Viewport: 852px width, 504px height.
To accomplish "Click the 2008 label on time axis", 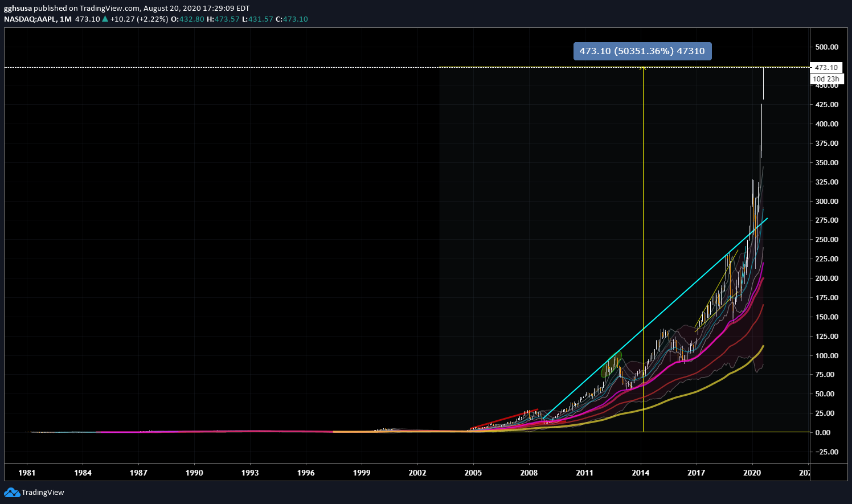I will point(529,473).
